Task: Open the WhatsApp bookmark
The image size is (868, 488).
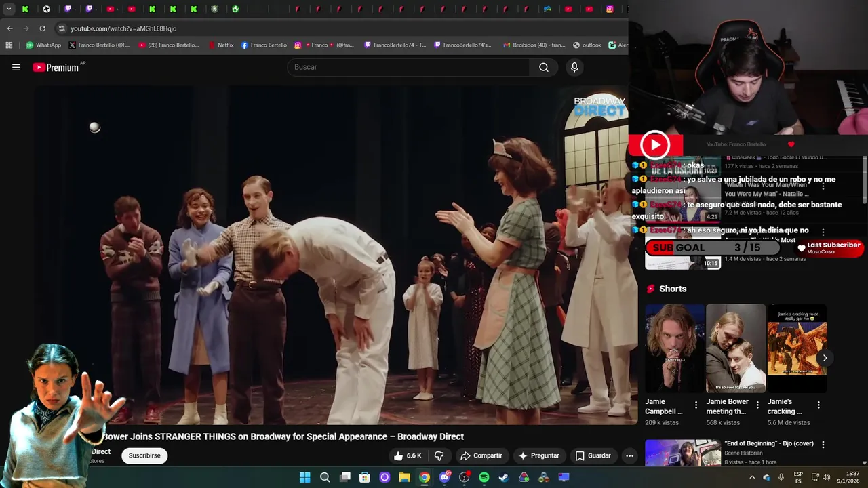Action: pyautogui.click(x=43, y=45)
